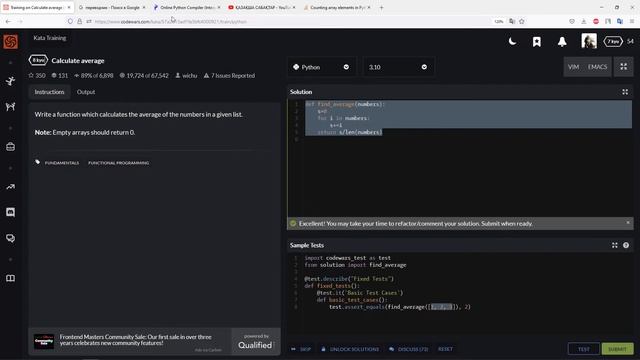Go back with browser back arrow
Image resolution: width=640 pixels, height=360 pixels.
tap(9, 21)
